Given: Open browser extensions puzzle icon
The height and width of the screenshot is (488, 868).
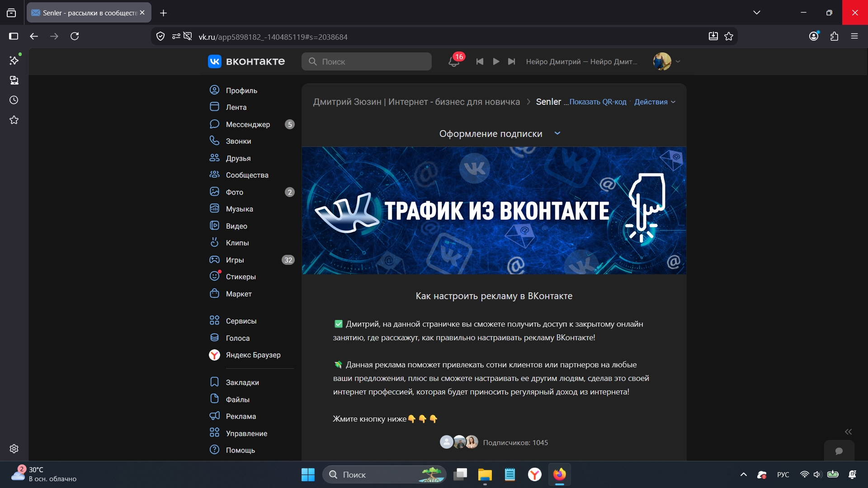Looking at the screenshot, I should tap(834, 36).
